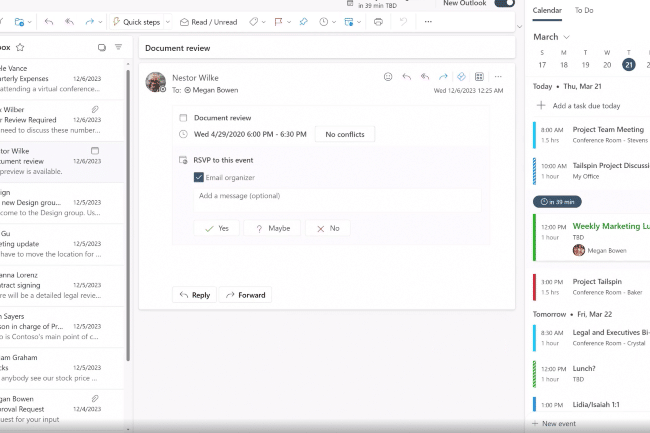Viewport: 650px width, 433px height.
Task: Favorite the Inbox folder with the star
Action: pyautogui.click(x=20, y=47)
